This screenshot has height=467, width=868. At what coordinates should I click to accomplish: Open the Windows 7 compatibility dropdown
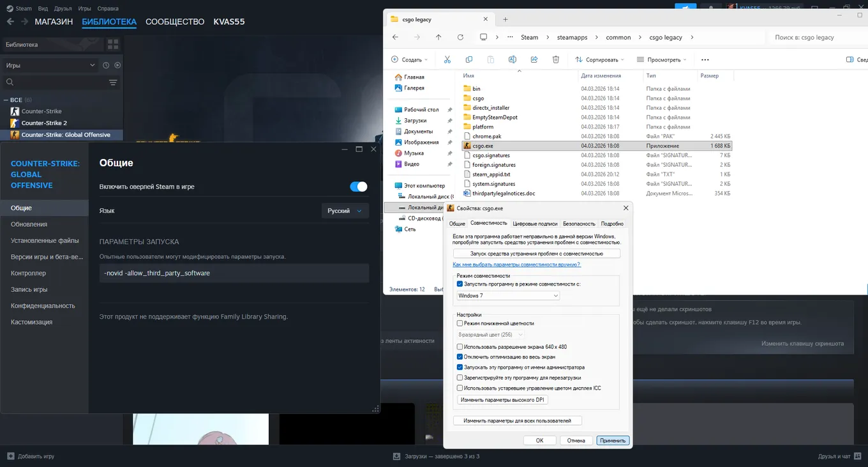point(508,296)
